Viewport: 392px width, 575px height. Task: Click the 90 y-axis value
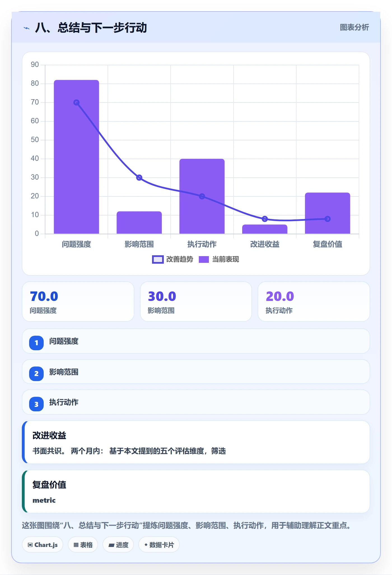coord(35,65)
